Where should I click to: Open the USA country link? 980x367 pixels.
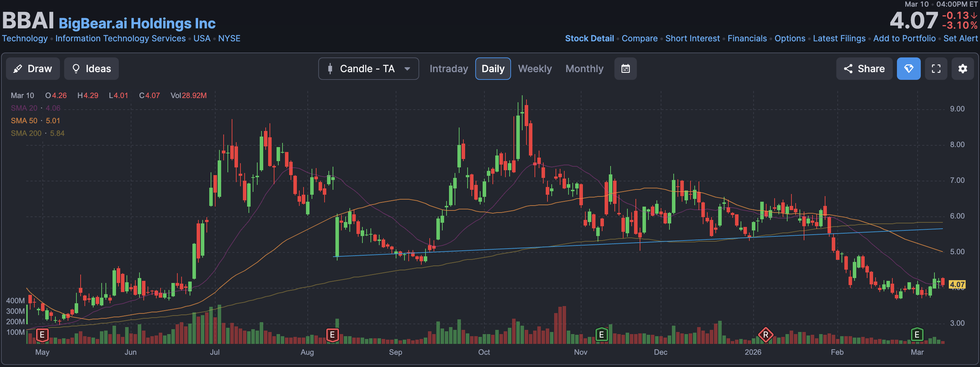pyautogui.click(x=202, y=39)
